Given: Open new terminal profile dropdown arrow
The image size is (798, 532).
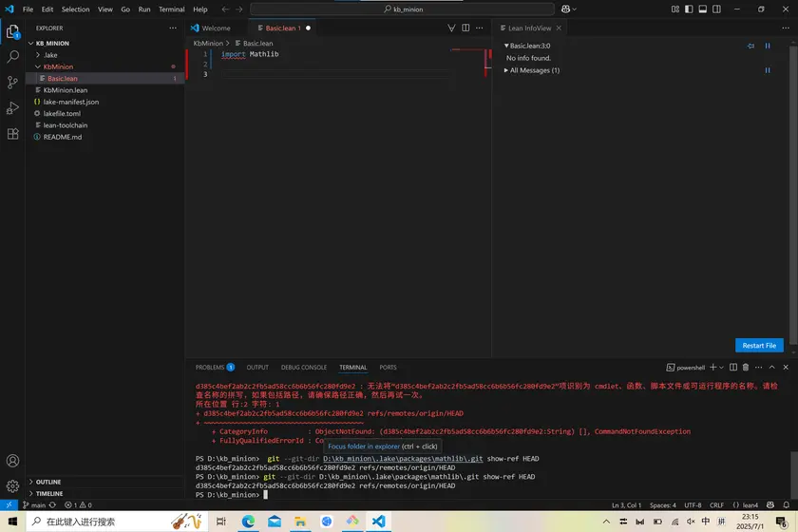Looking at the screenshot, I should (x=720, y=368).
